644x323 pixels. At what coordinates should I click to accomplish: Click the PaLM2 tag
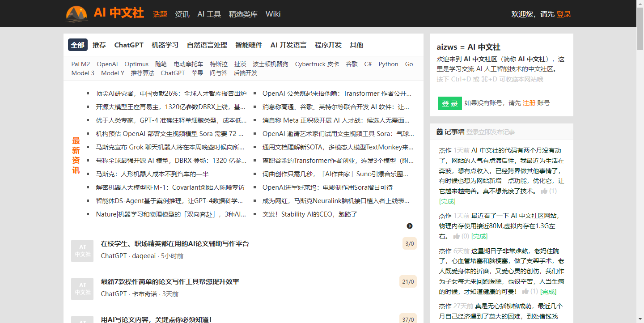80,64
